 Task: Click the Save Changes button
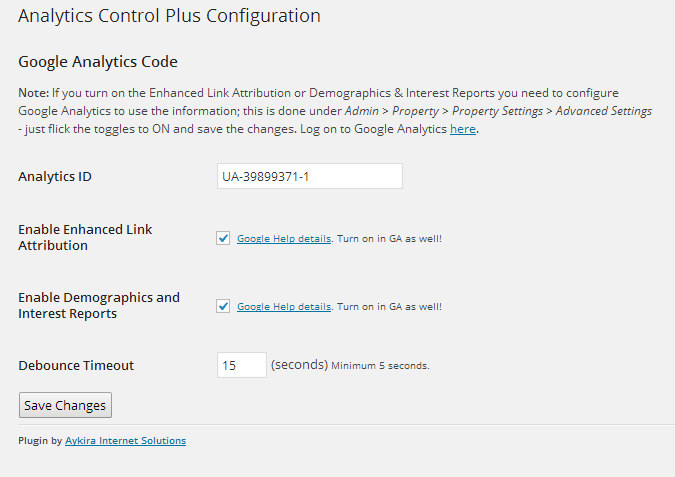coord(65,405)
